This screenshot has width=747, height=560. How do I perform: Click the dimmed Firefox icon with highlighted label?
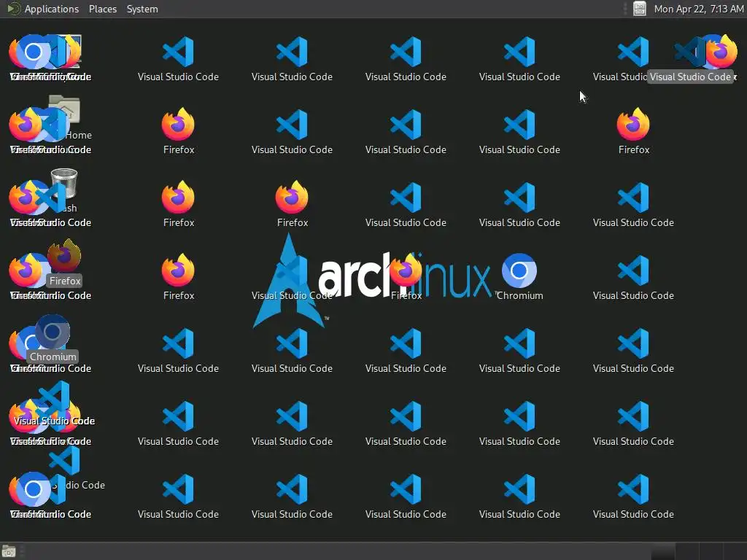point(64,256)
